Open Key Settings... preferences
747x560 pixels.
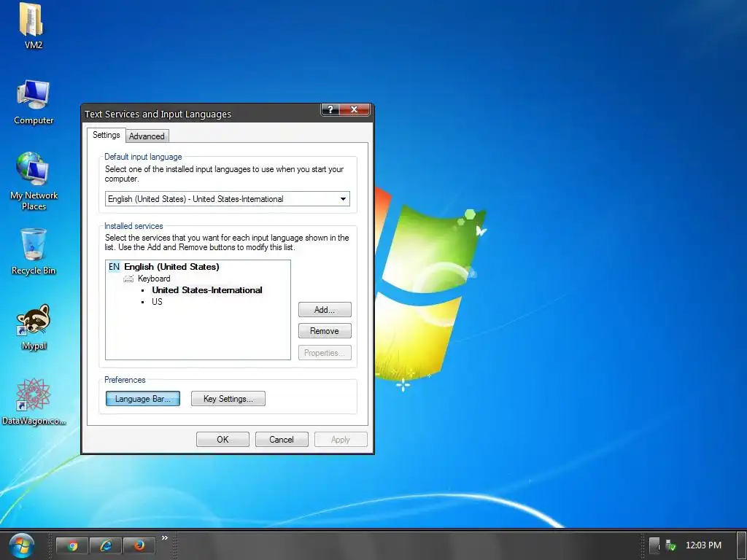coord(228,399)
